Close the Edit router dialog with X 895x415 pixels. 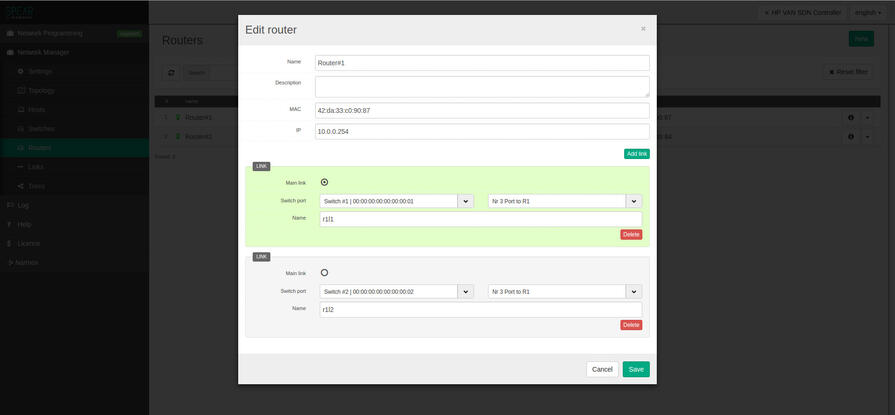point(643,29)
